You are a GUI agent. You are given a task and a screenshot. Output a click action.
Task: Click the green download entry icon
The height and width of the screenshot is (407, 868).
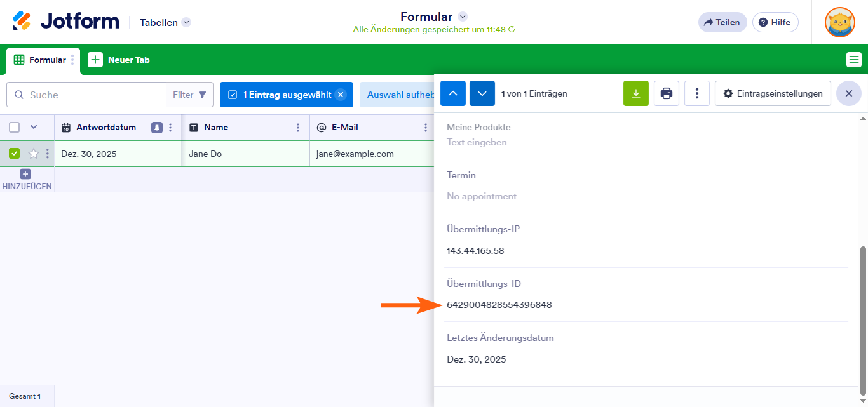(x=635, y=93)
